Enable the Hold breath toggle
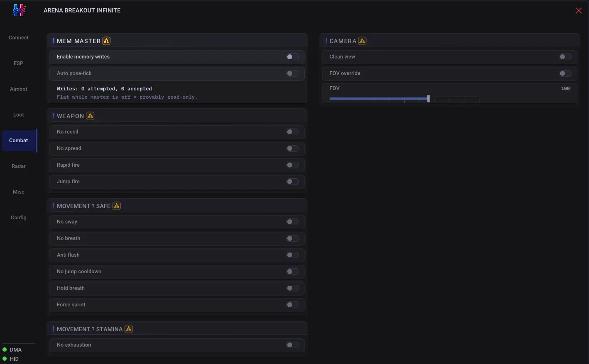This screenshot has height=364, width=589. [x=293, y=288]
